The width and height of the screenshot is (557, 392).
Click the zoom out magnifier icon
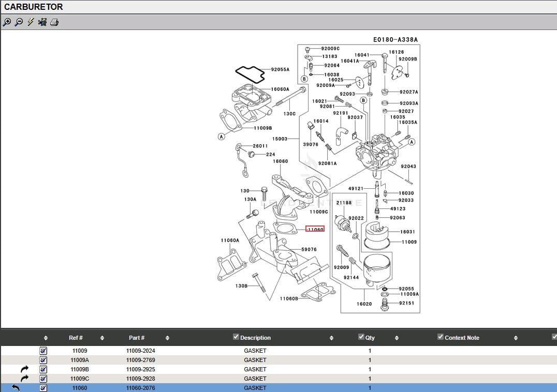tap(19, 22)
